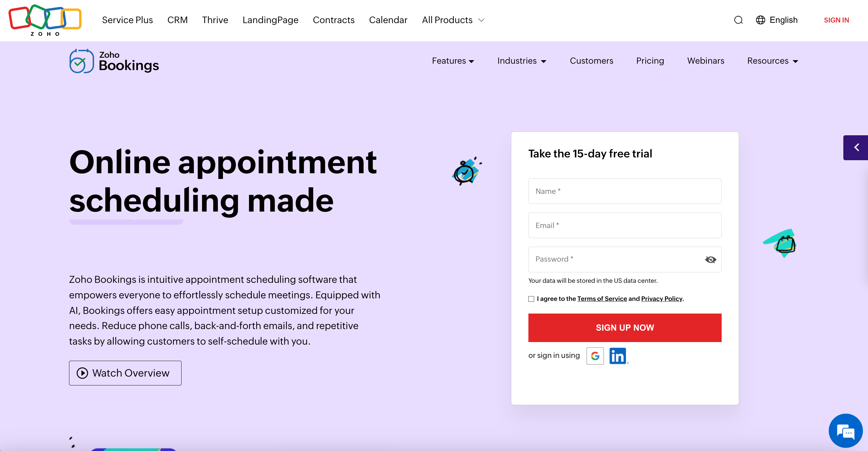Sign in using the LinkedIn icon
This screenshot has width=868, height=451.
[618, 356]
